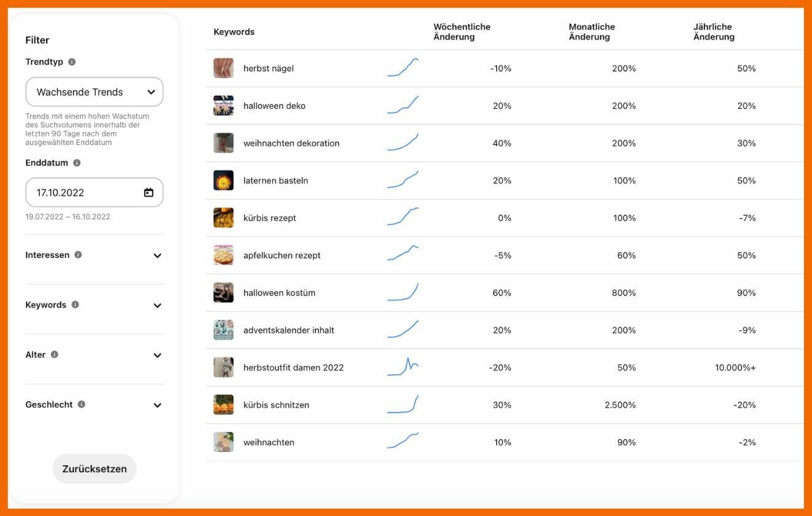
Task: Click the info icon next to Enddatum
Action: (77, 163)
